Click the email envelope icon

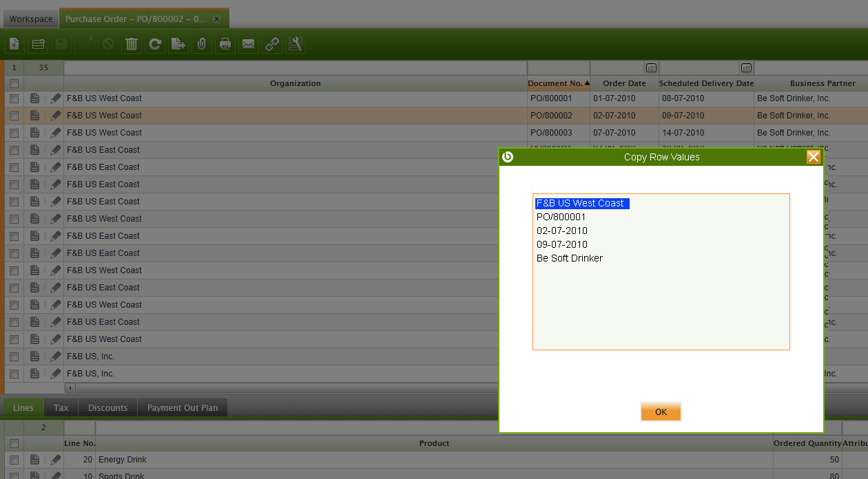click(249, 45)
